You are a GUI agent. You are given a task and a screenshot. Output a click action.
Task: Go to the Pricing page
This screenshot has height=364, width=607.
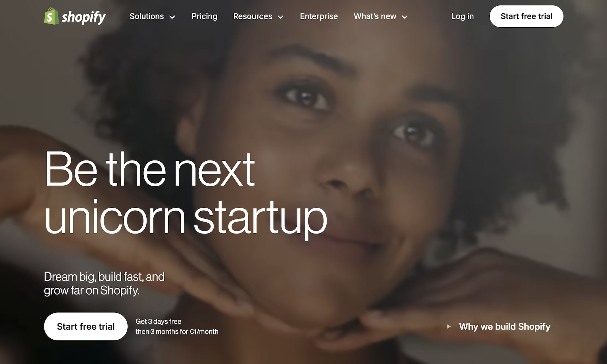pyautogui.click(x=204, y=16)
